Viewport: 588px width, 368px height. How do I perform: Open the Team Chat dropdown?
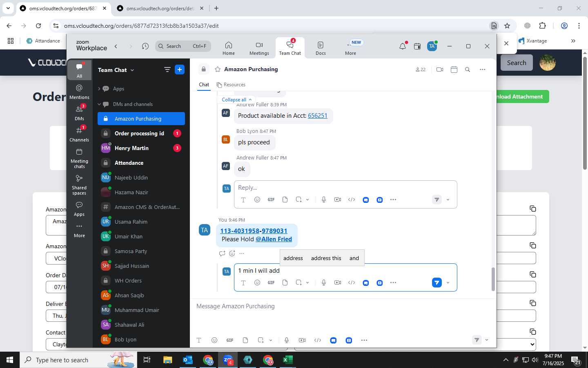point(116,70)
